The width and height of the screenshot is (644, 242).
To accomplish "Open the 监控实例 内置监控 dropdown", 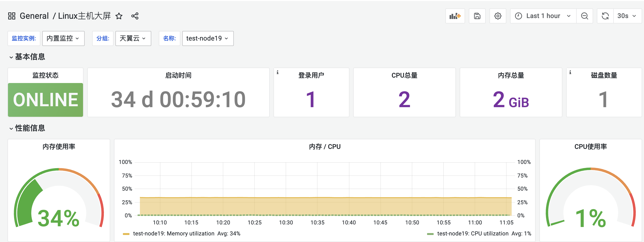I will [63, 38].
